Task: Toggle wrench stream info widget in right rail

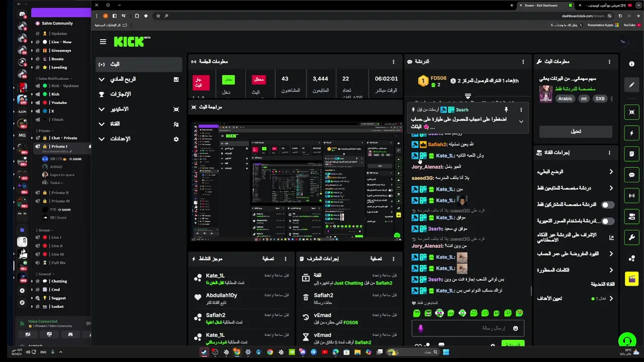Action: tap(632, 237)
